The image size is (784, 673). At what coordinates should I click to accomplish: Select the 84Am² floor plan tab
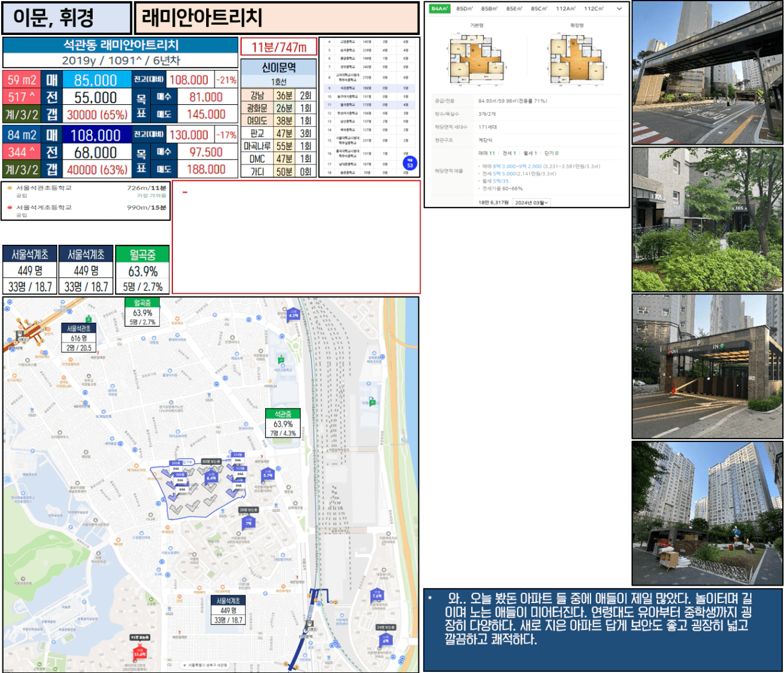click(440, 8)
